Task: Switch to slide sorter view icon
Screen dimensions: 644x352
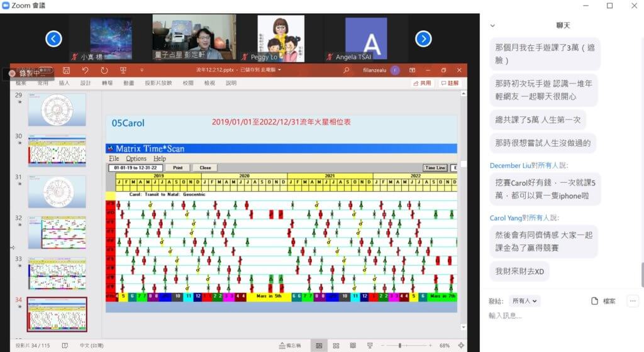Action: pyautogui.click(x=336, y=346)
